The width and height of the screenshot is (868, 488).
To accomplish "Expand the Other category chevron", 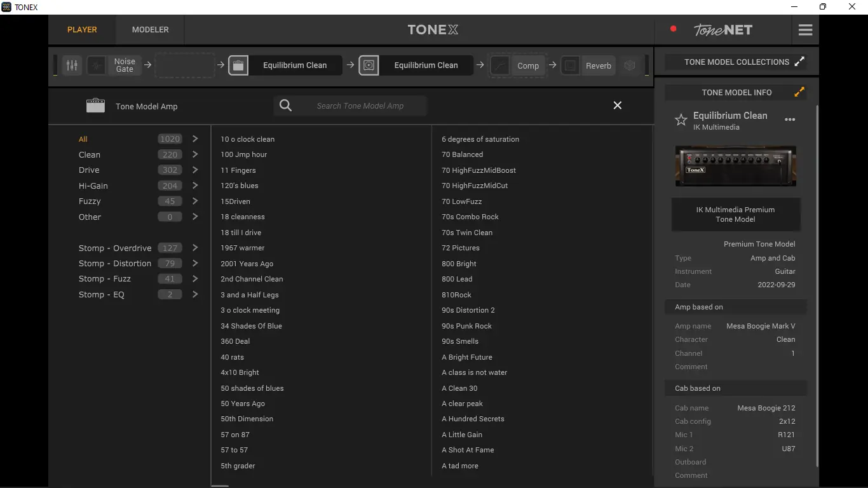I will click(195, 217).
